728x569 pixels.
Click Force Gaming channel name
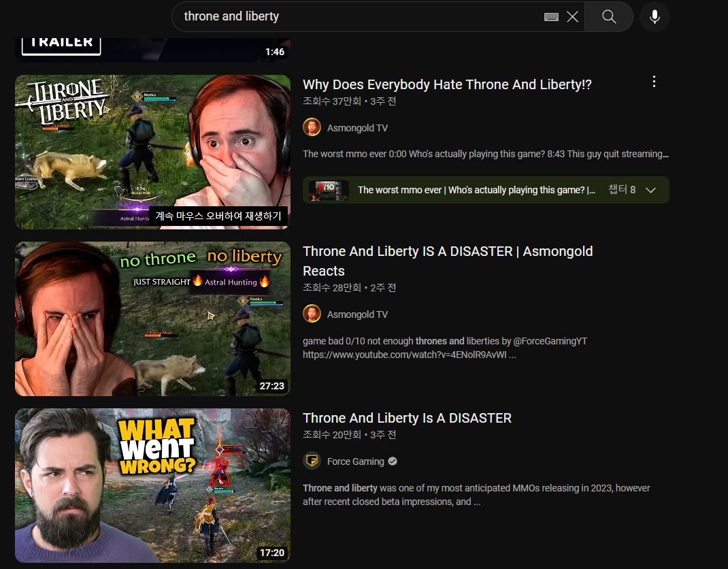pyautogui.click(x=355, y=461)
